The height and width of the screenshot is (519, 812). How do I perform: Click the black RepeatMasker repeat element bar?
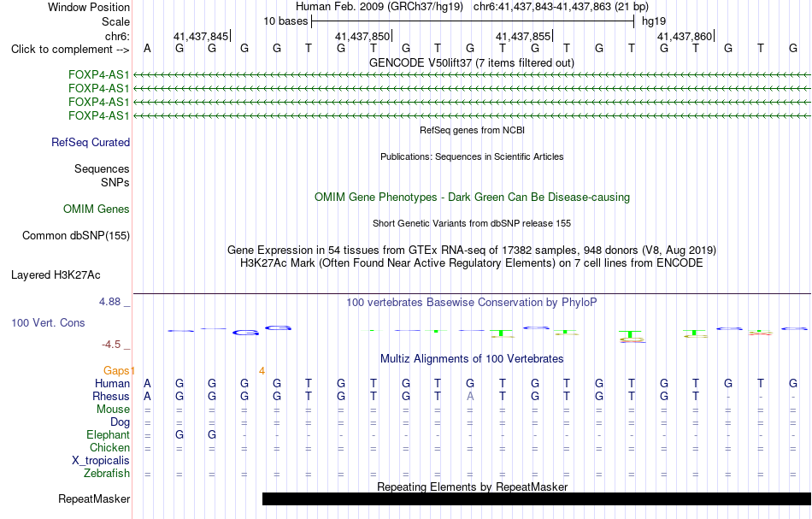coord(537,498)
